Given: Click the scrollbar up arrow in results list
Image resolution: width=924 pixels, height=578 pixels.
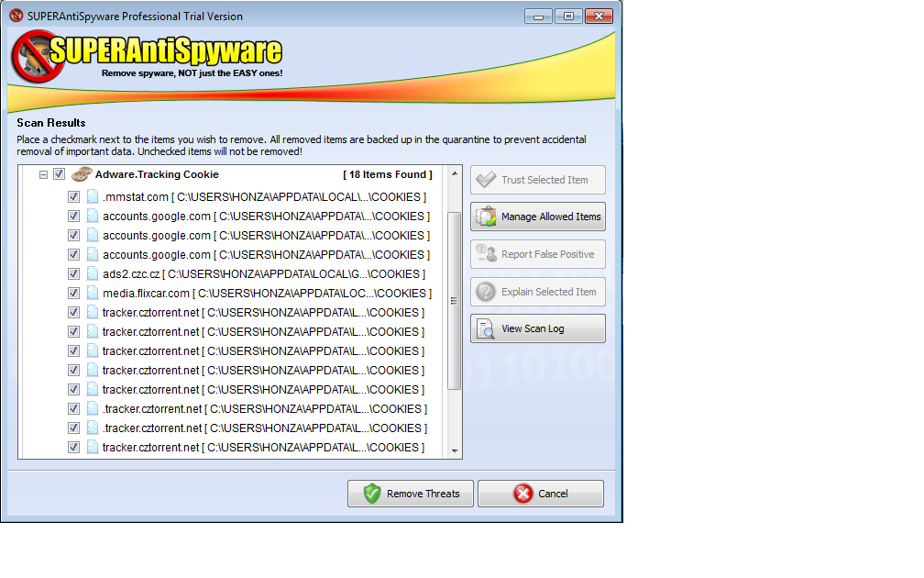Looking at the screenshot, I should point(455,173).
